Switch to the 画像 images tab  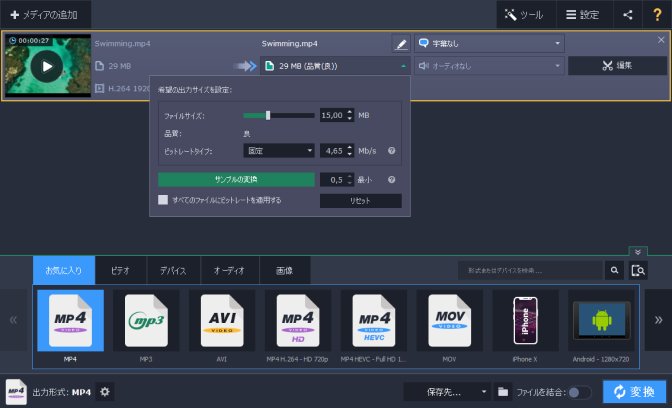(x=285, y=270)
